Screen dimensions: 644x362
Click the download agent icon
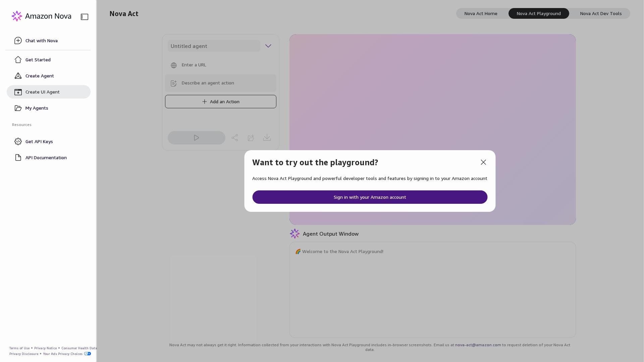point(267,138)
